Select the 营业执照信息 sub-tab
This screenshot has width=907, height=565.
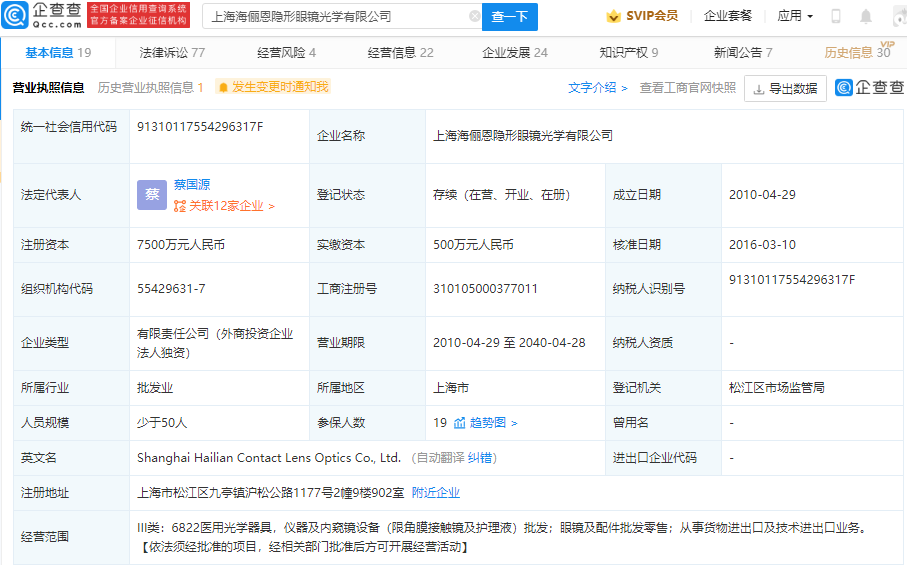49,88
